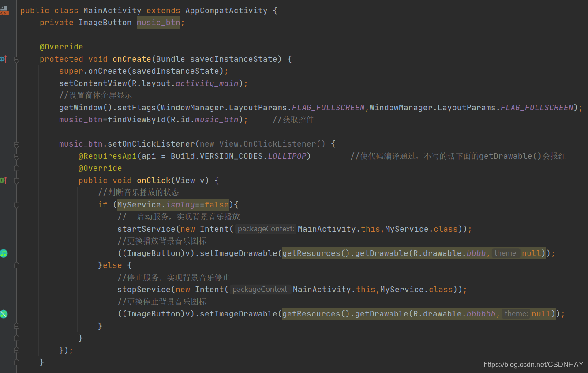The width and height of the screenshot is (588, 373).
Task: Click the ImageButton type in field declaration
Action: 105,23
